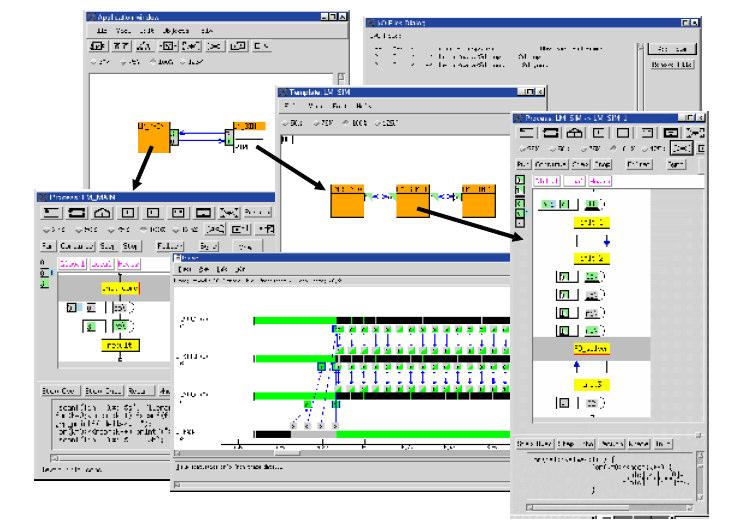Click the Run button in Process LM_MAIN
Image resolution: width=739 pixels, height=527 pixels.
[x=48, y=246]
